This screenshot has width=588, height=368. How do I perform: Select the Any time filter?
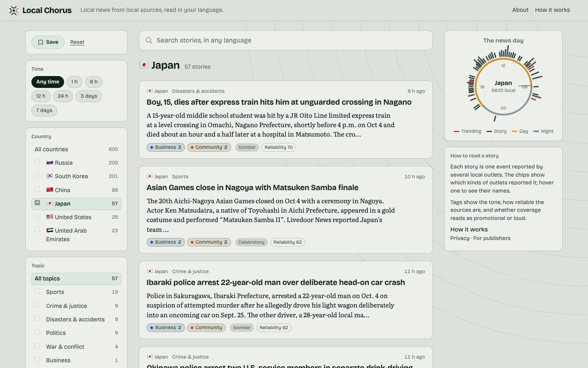point(48,82)
